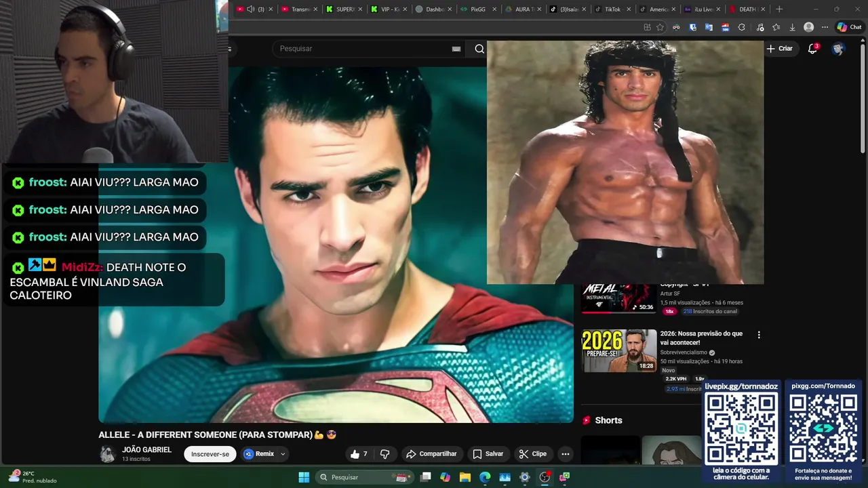Switch to the TikTok browser tab
The image size is (868, 488).
point(612,9)
